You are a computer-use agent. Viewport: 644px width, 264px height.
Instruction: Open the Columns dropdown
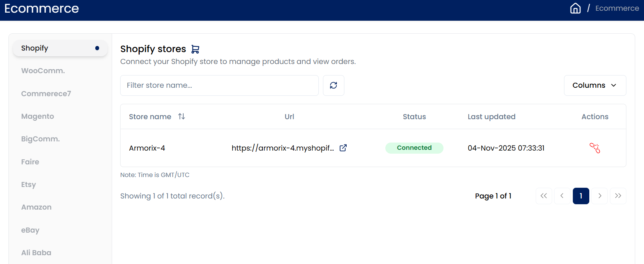coord(595,85)
